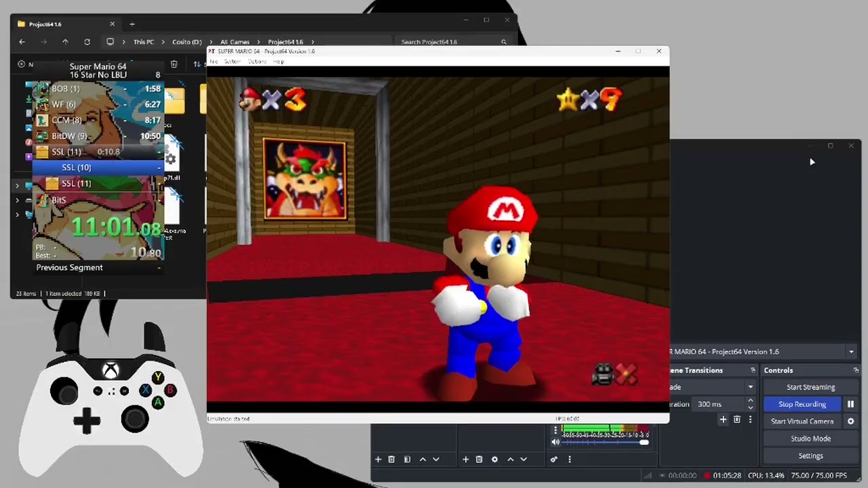868x488 pixels.
Task: Add a new File Explorer tab
Action: pos(132,24)
